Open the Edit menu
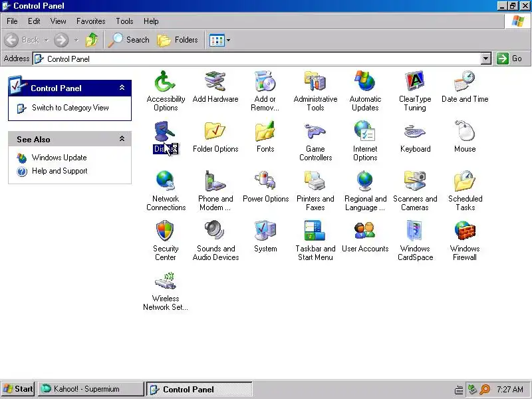This screenshot has width=532, height=399. (34, 21)
